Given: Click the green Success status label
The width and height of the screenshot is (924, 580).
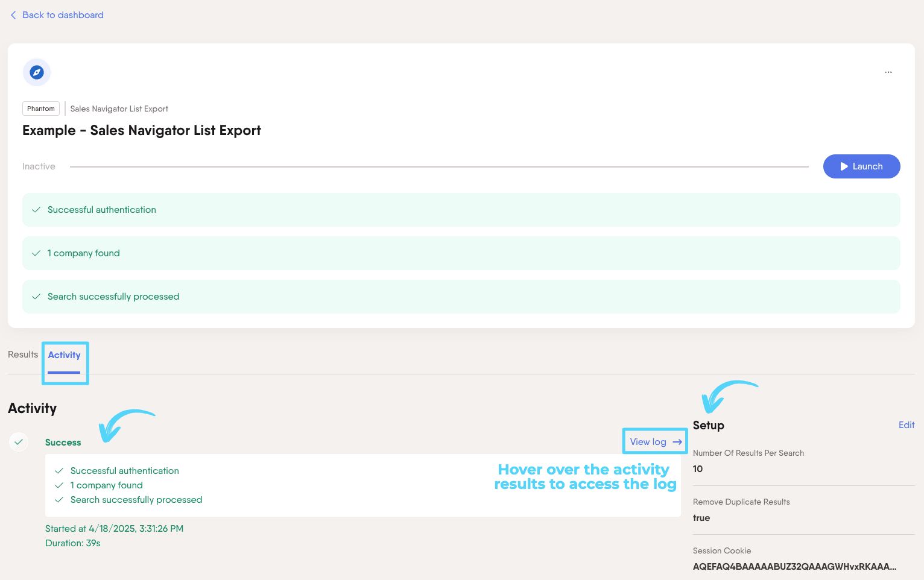Looking at the screenshot, I should pos(63,443).
